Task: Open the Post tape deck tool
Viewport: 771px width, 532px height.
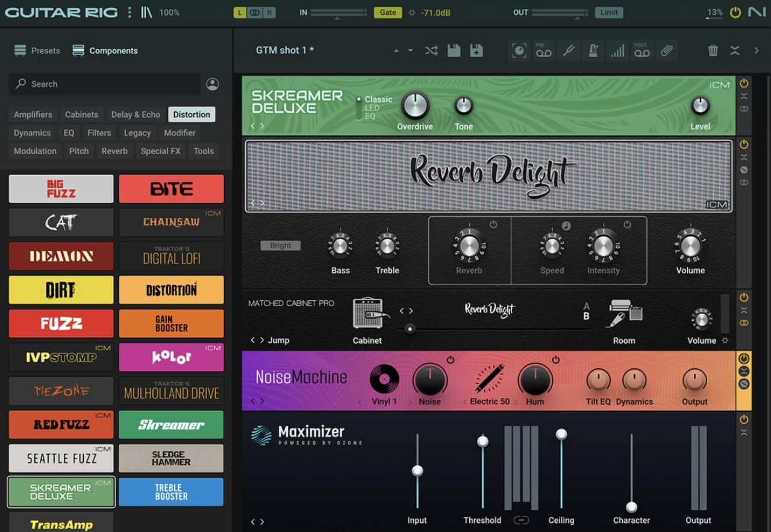Action: 641,51
